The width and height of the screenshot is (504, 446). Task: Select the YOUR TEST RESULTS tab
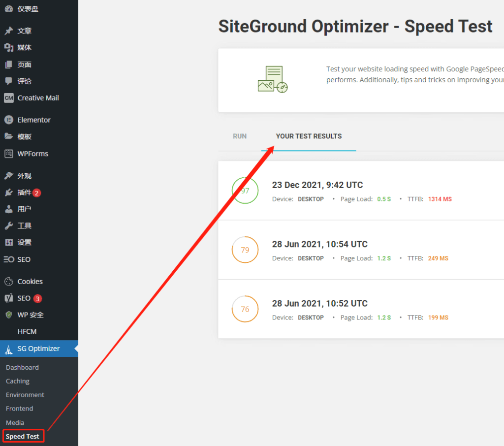pos(309,136)
